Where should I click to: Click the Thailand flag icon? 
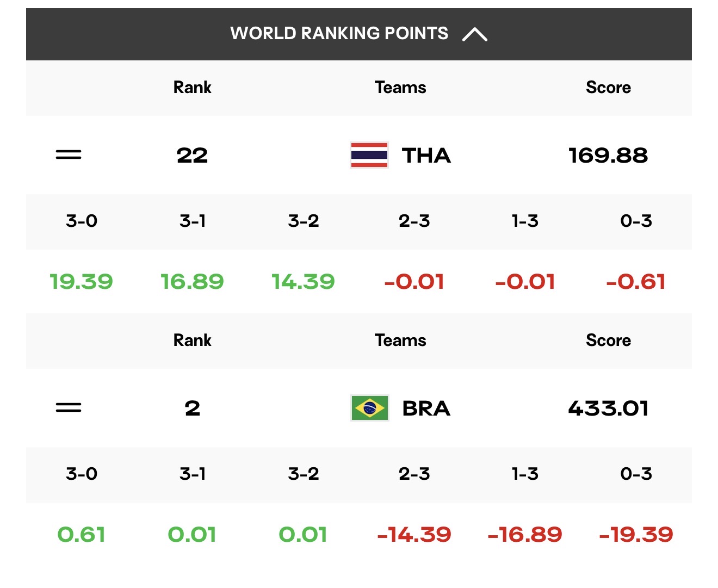click(x=369, y=156)
